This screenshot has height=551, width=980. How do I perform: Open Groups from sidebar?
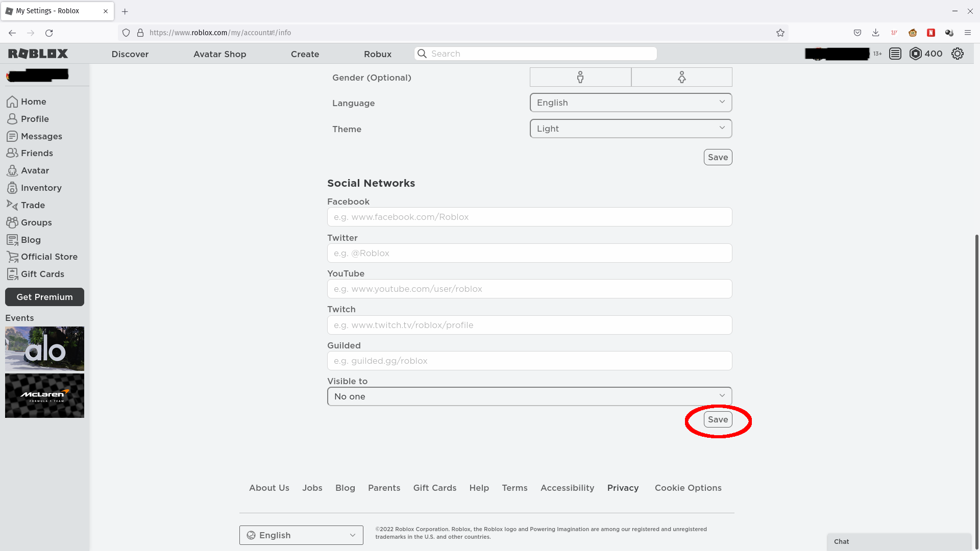point(29,222)
